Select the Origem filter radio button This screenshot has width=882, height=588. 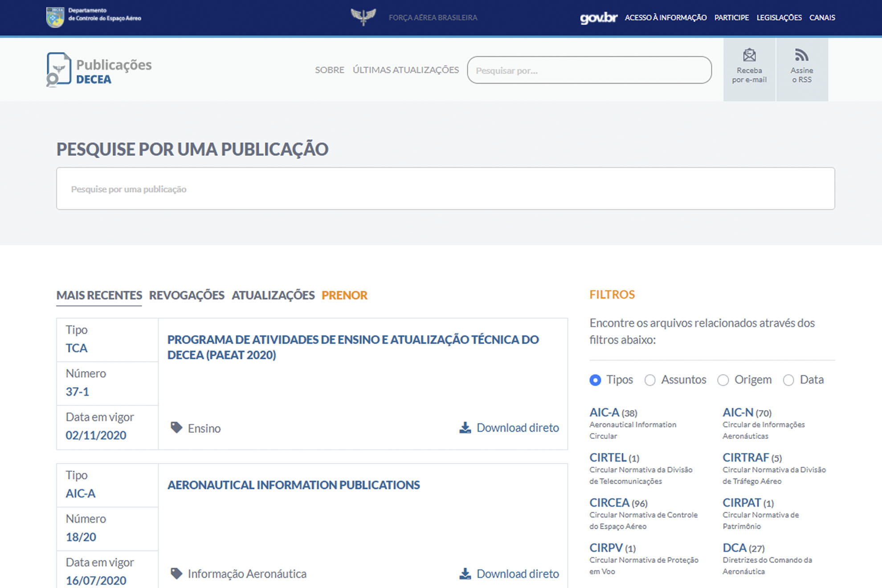click(x=723, y=380)
